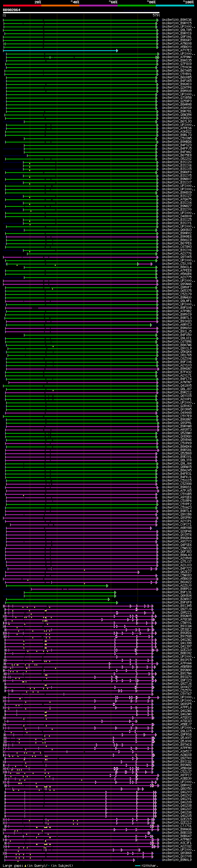
Task: Click hit label UniRef100_C0PIT1
Action: tap(177, 525)
